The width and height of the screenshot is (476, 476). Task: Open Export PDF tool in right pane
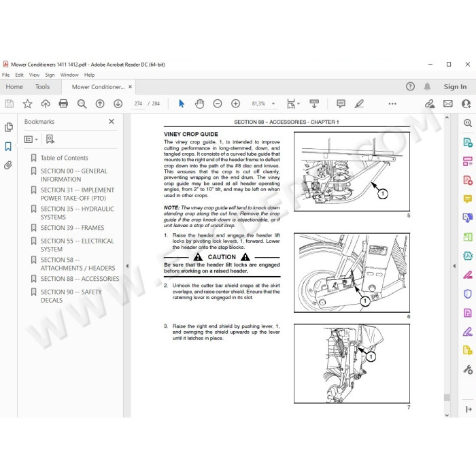coord(468,142)
